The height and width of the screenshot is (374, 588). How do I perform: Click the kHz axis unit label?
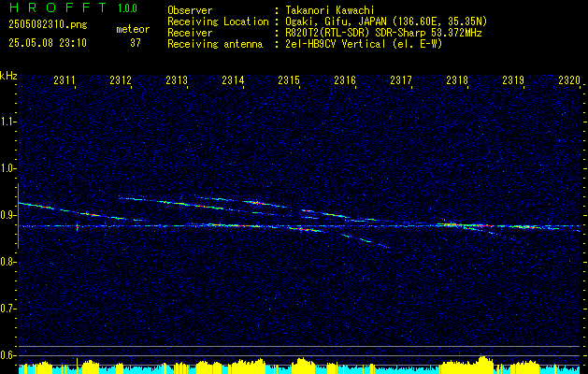point(8,76)
